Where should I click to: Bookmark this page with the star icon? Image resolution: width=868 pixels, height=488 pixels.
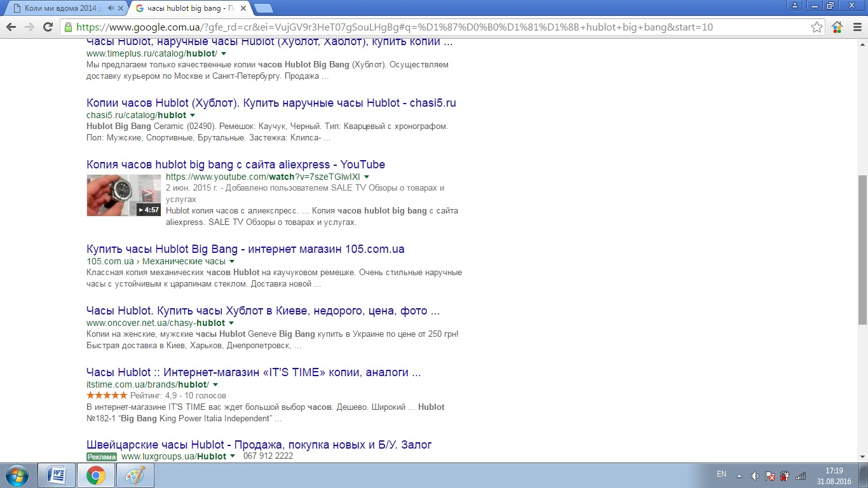click(817, 27)
